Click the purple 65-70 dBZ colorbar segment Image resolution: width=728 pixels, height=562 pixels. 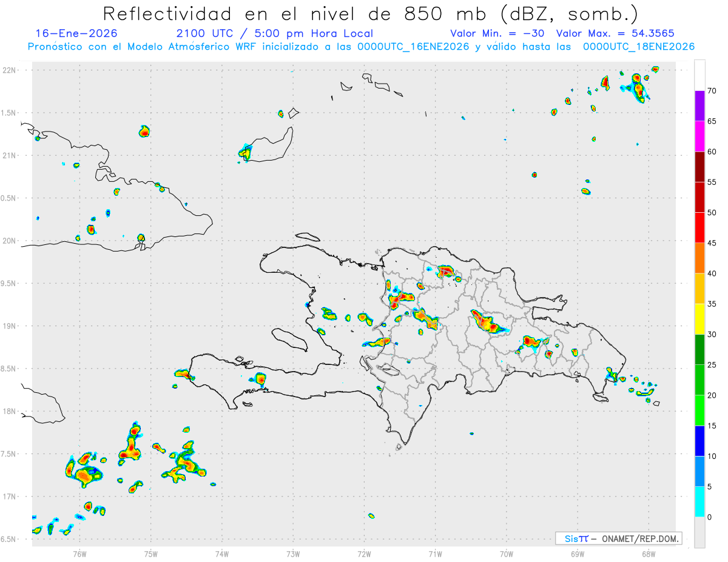click(699, 106)
